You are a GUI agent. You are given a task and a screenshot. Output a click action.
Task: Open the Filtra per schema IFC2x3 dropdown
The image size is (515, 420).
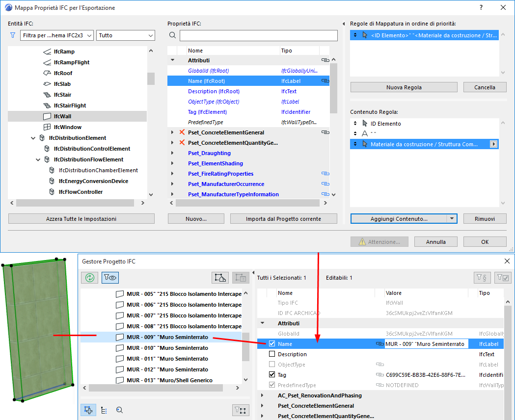coord(57,35)
